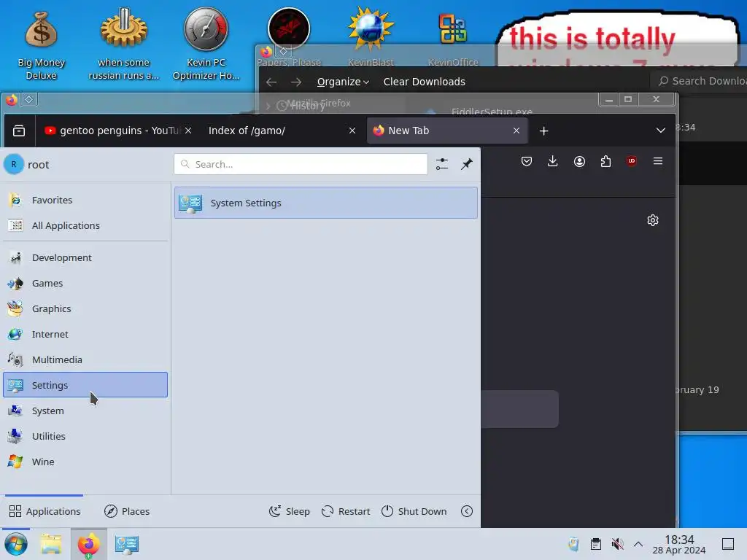Open the 'when some russian runs a...' desktop icon

coord(123,45)
